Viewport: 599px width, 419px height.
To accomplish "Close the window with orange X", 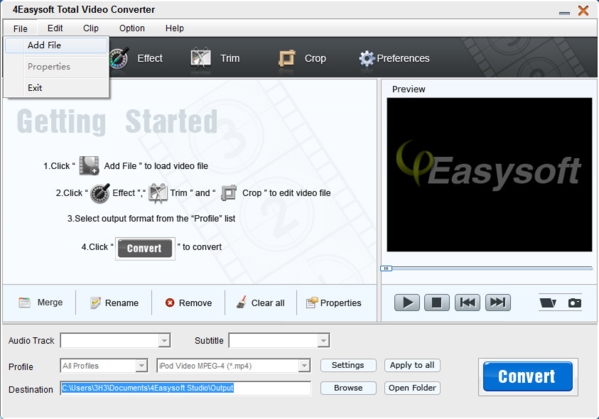I will pos(583,10).
